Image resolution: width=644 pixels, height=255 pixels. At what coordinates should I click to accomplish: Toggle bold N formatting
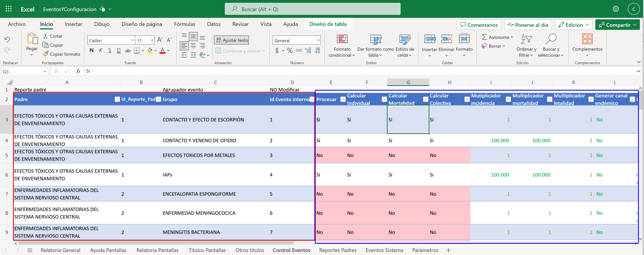click(91, 50)
